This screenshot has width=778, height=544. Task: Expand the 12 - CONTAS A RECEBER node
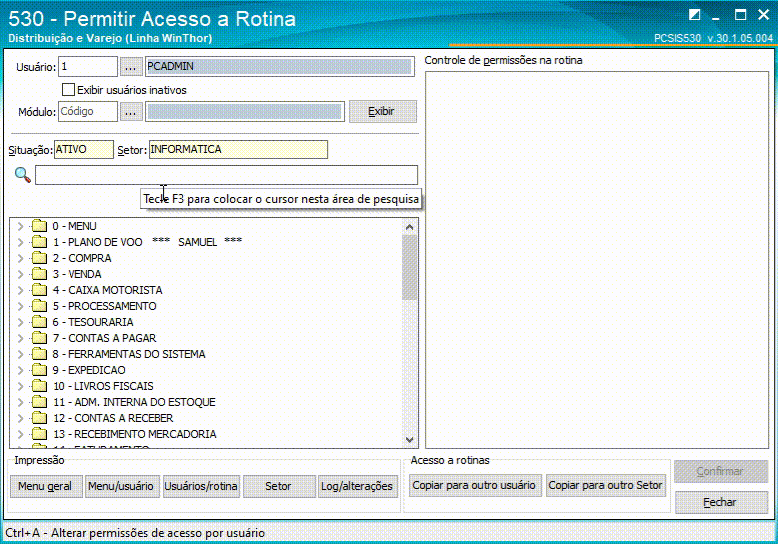[20, 418]
